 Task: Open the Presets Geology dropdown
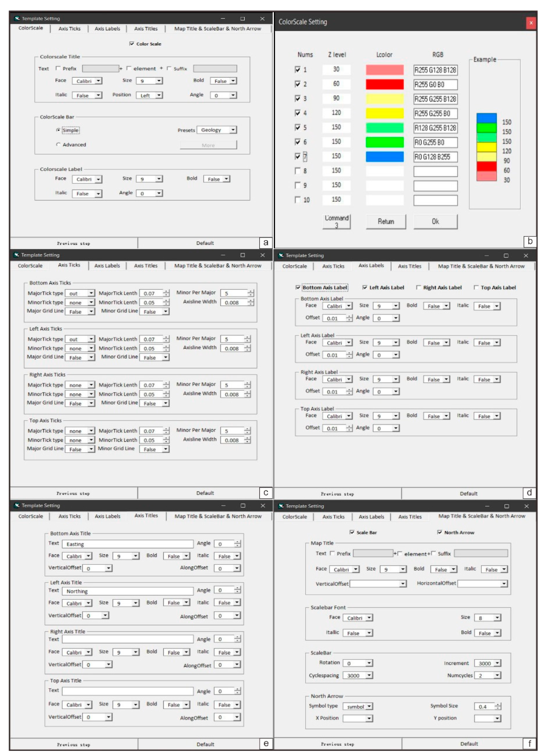(x=233, y=130)
